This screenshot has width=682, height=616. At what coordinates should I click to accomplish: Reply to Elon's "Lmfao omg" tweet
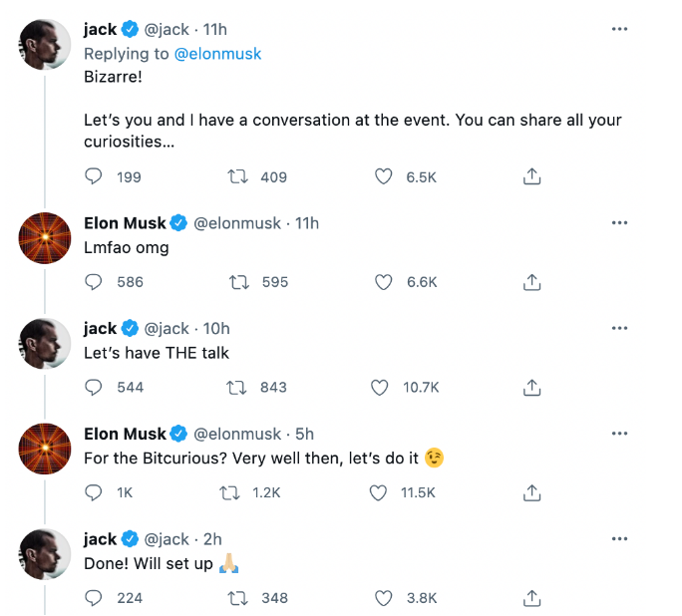(x=95, y=282)
